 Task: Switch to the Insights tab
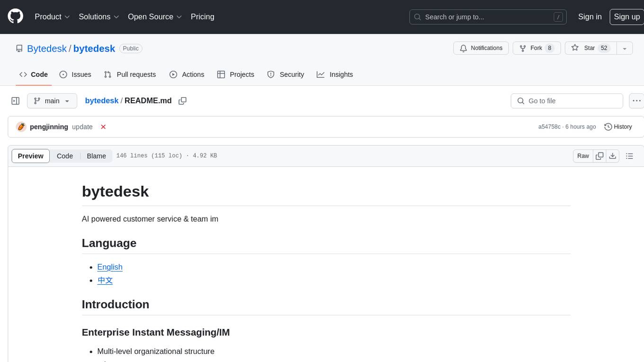(x=335, y=74)
